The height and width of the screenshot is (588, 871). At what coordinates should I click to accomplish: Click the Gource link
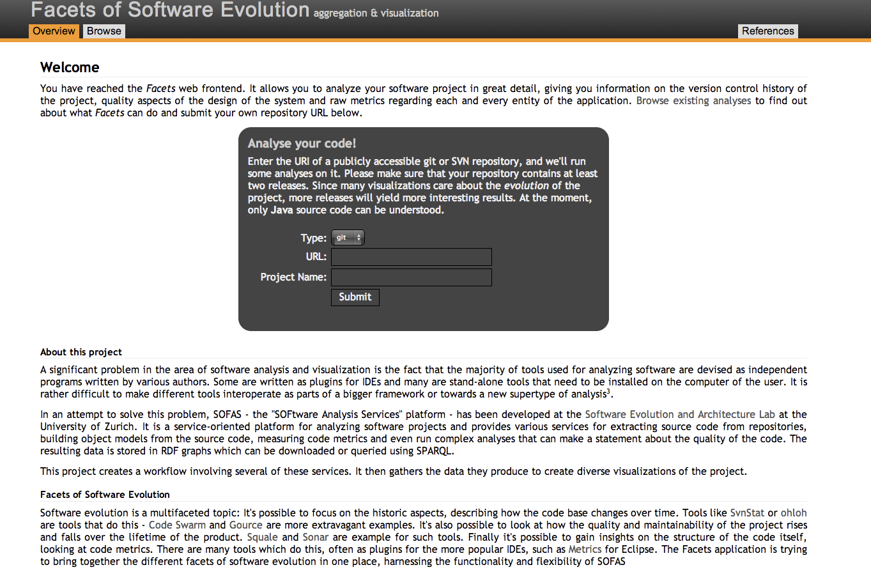tap(245, 525)
